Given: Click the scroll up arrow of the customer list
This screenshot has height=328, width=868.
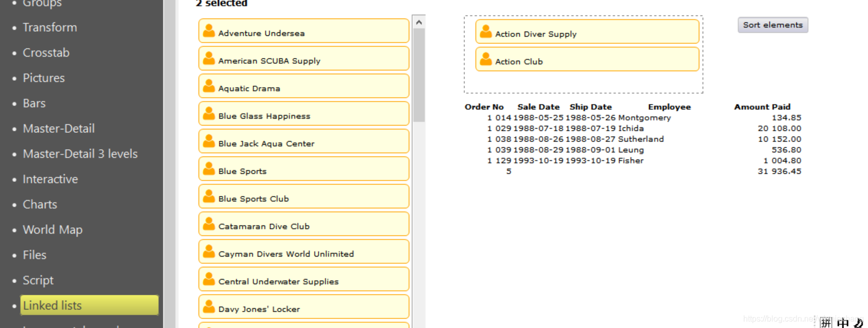Looking at the screenshot, I should pyautogui.click(x=419, y=22).
